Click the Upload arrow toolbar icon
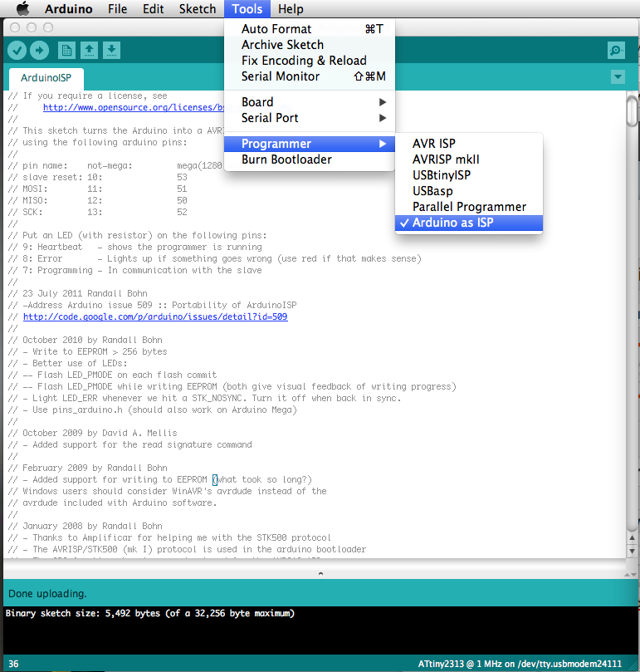This screenshot has width=640, height=672. coord(39,50)
